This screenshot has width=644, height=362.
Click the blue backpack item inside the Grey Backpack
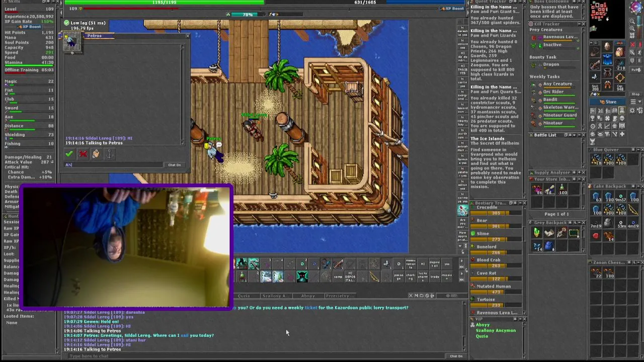coord(549,246)
